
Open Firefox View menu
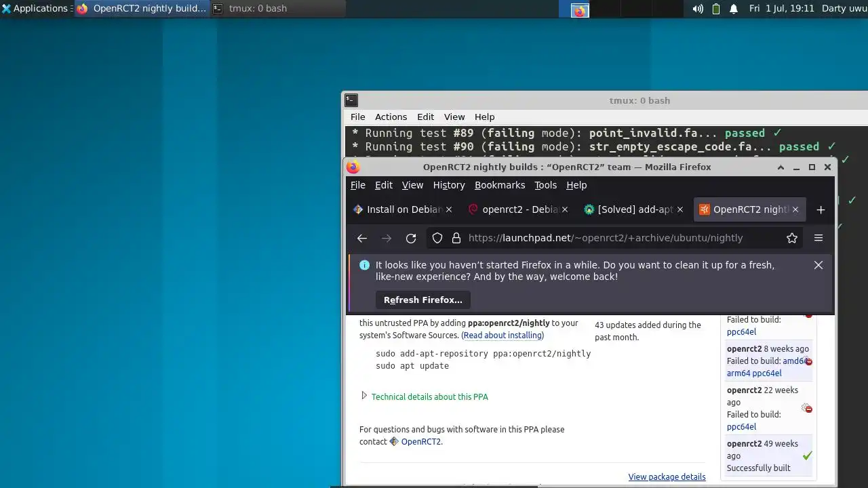(412, 185)
